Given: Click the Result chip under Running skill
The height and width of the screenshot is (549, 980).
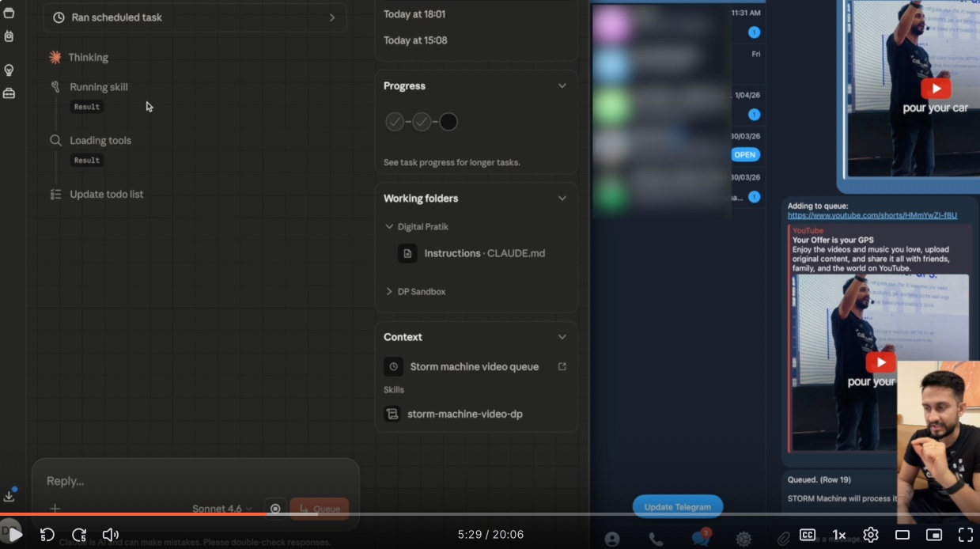Looking at the screenshot, I should pyautogui.click(x=87, y=107).
